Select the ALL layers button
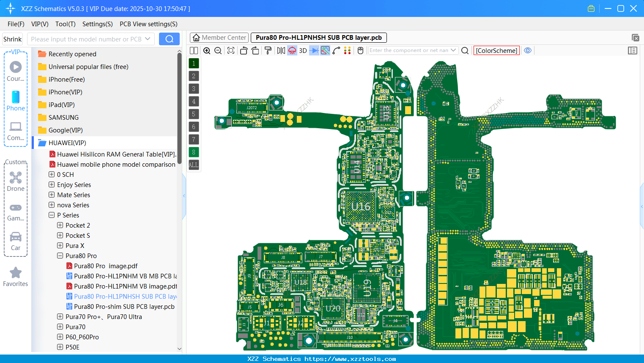This screenshot has height=363, width=644. pos(193,165)
